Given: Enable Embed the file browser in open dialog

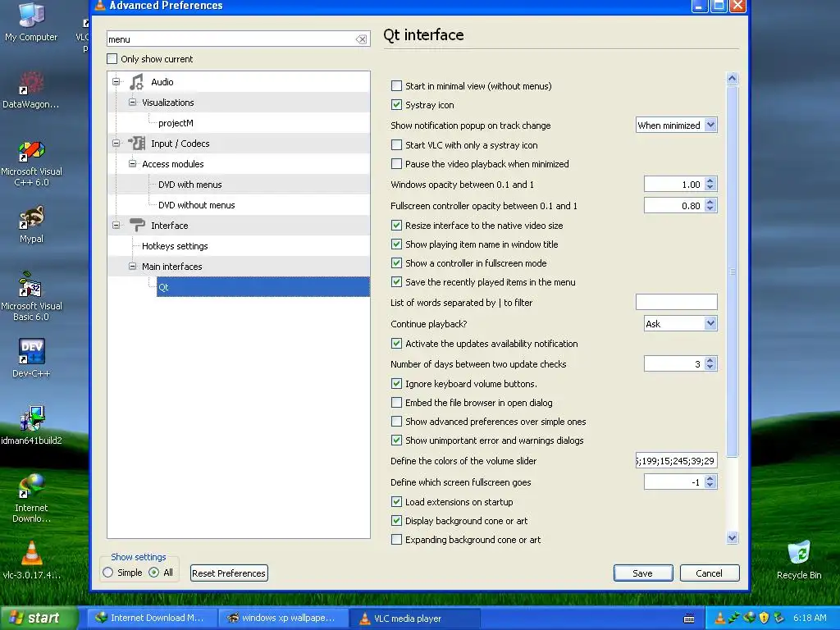Looking at the screenshot, I should tap(396, 402).
